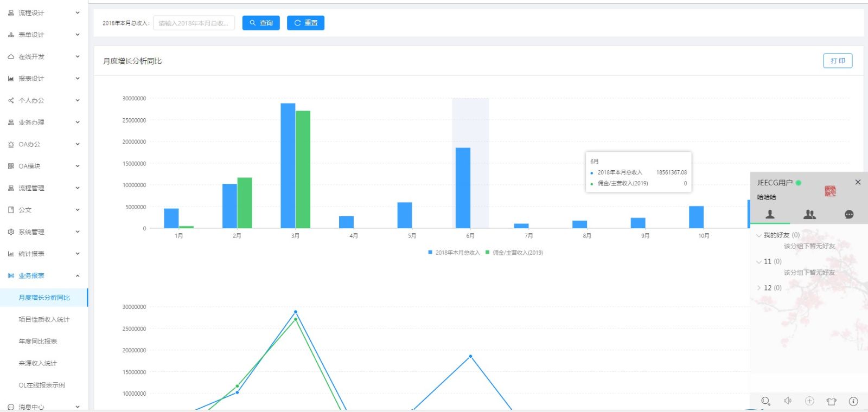This screenshot has width=868, height=412.
Task: Click the 打印 print button
Action: click(x=838, y=61)
